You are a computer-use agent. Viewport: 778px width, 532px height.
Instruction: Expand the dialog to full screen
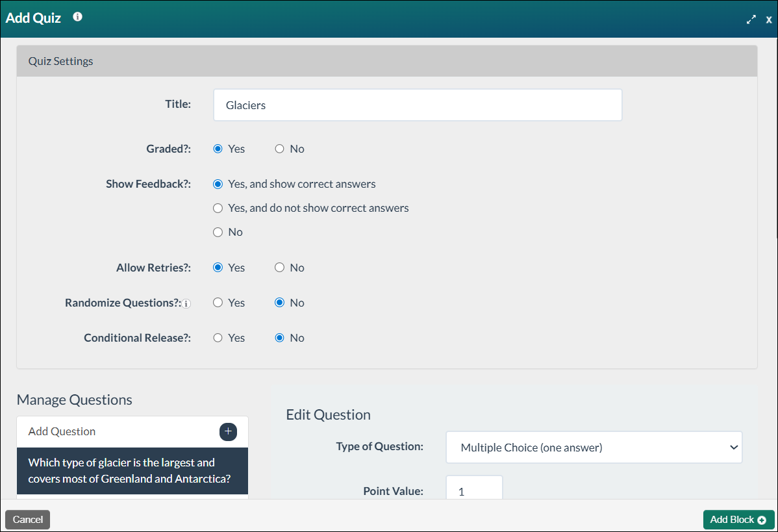point(751,19)
